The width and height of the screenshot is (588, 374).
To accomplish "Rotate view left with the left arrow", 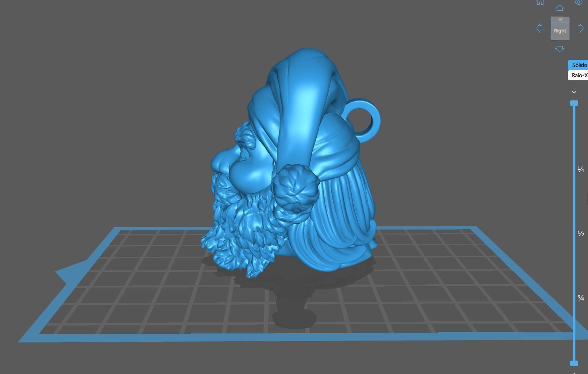I will click(x=540, y=28).
